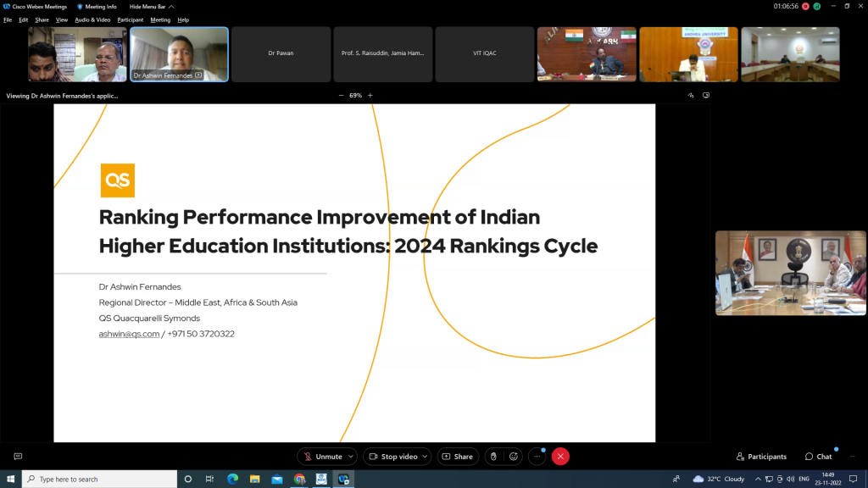Raise hand using the hand icon
This screenshot has width=868, height=488.
pyautogui.click(x=494, y=457)
